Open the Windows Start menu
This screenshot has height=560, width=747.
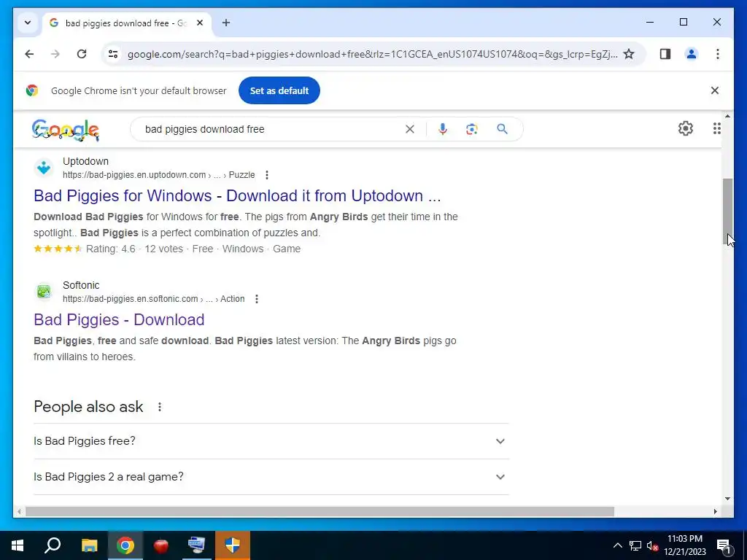(x=18, y=545)
